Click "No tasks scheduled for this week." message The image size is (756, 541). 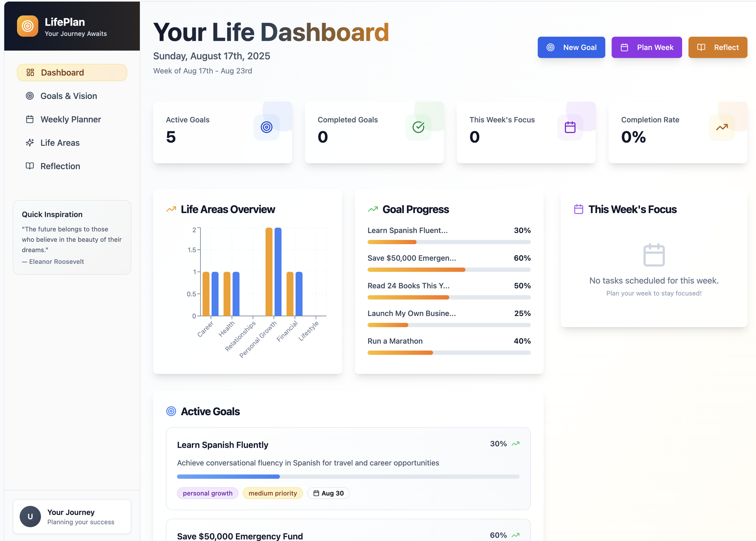coord(654,280)
